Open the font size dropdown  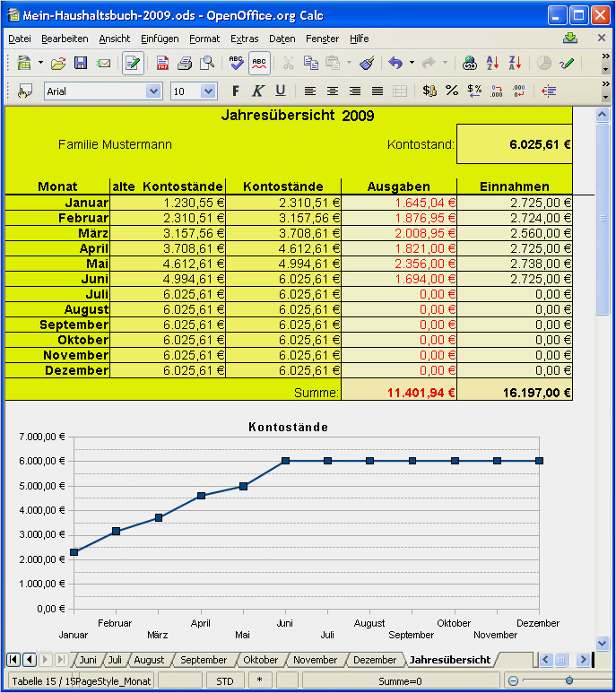[208, 91]
